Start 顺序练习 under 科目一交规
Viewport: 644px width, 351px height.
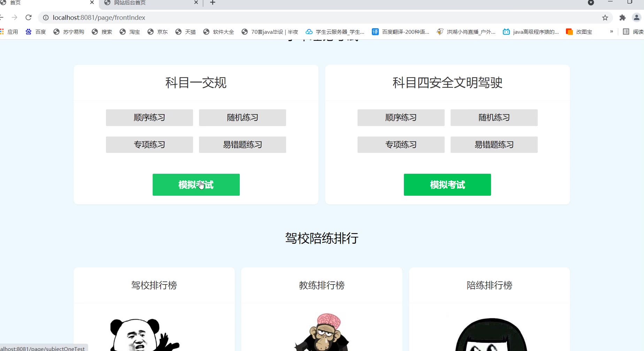click(x=149, y=118)
